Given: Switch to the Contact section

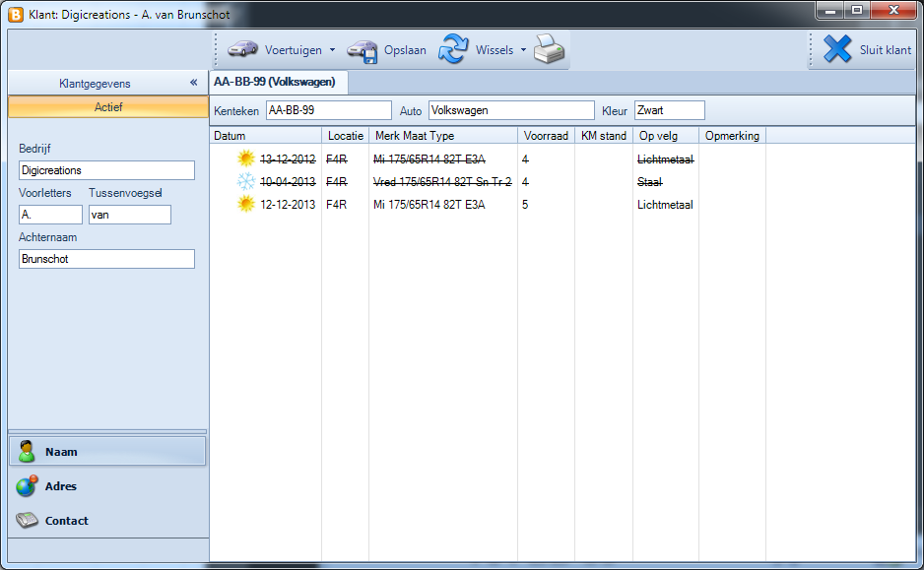Looking at the screenshot, I should [107, 521].
